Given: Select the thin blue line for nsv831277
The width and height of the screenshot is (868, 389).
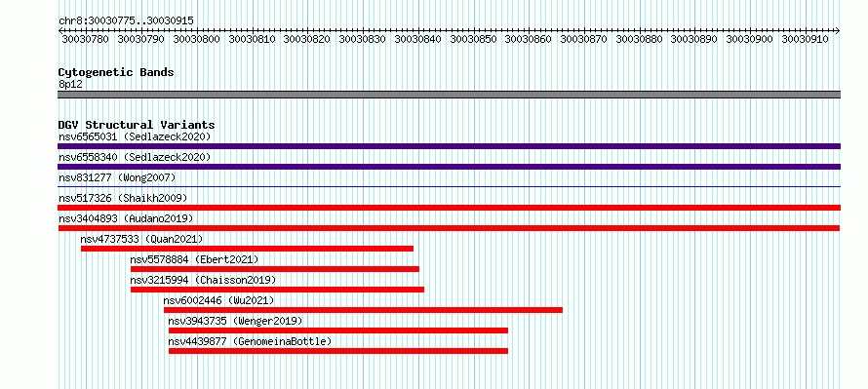Looking at the screenshot, I should (449, 187).
